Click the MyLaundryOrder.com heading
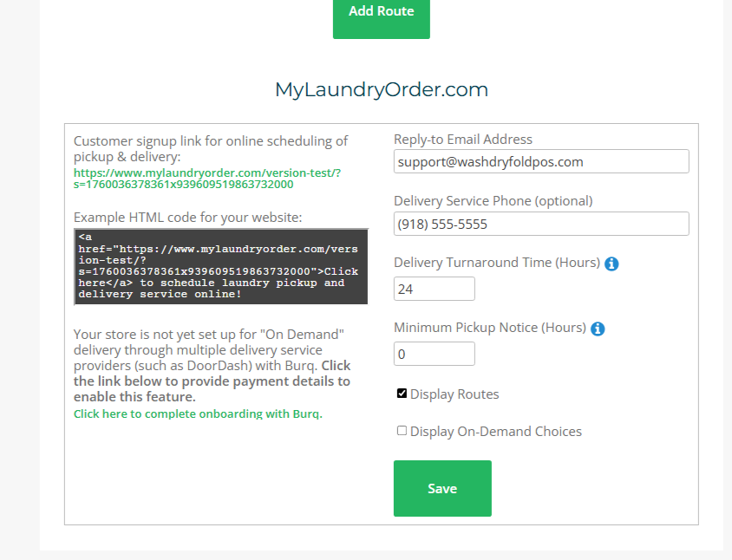The image size is (732, 560). point(382,89)
